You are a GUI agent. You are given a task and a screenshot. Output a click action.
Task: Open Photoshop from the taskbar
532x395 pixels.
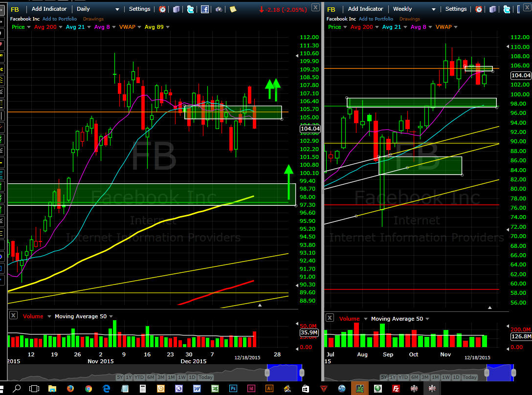click(233, 389)
